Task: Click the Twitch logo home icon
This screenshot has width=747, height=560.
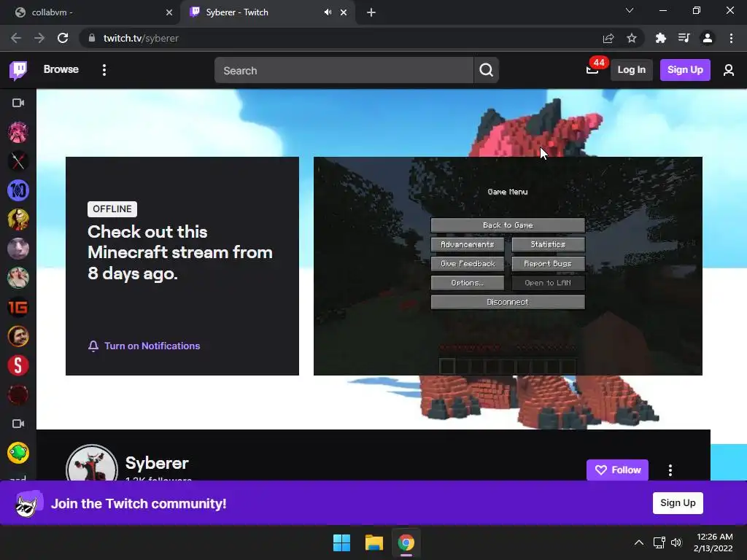Action: [x=18, y=70]
